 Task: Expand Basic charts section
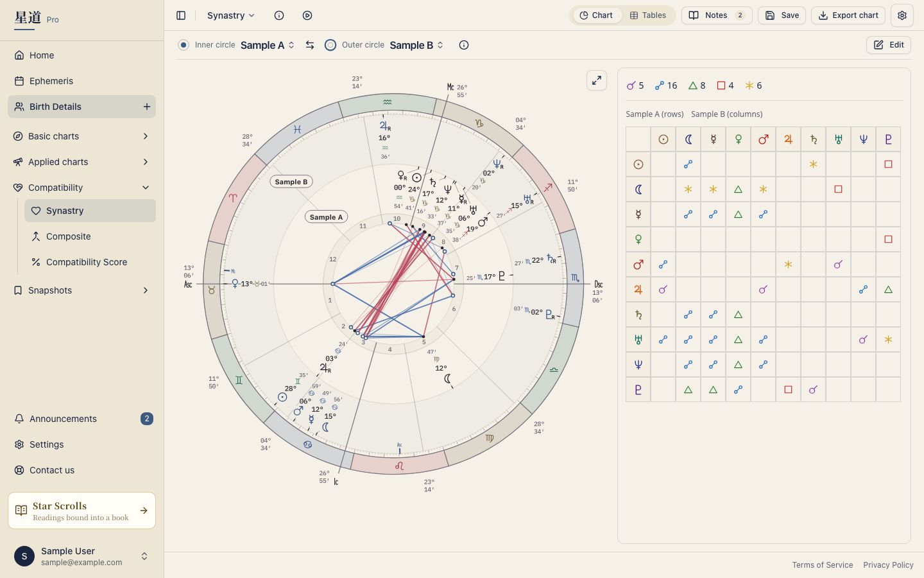81,136
